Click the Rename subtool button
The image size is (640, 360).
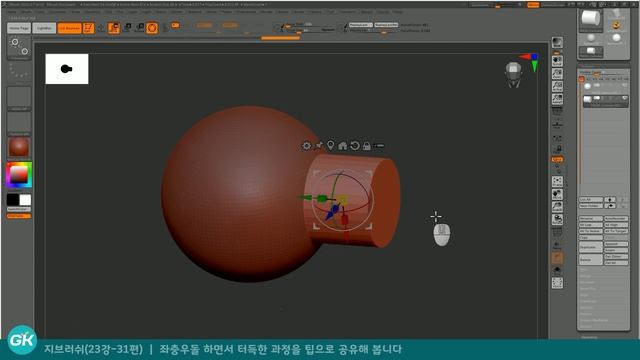pyautogui.click(x=591, y=219)
